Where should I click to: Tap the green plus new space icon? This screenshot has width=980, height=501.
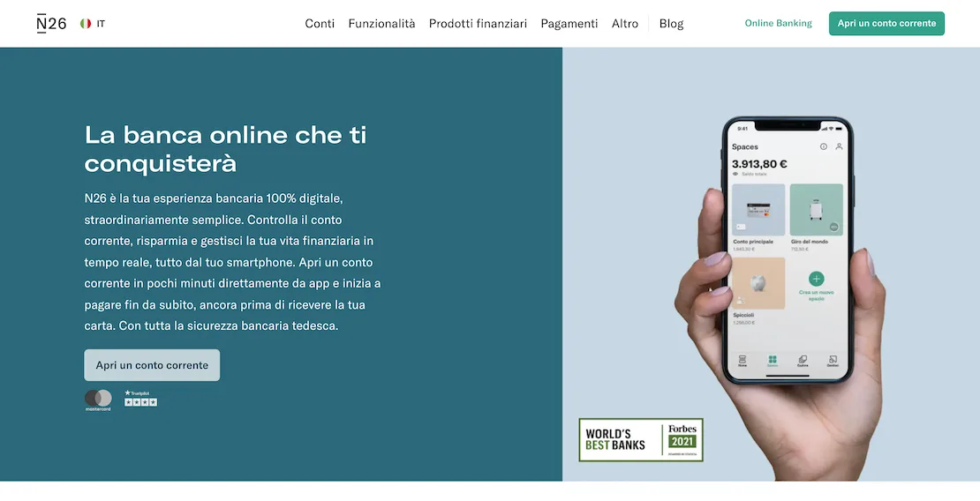(817, 279)
